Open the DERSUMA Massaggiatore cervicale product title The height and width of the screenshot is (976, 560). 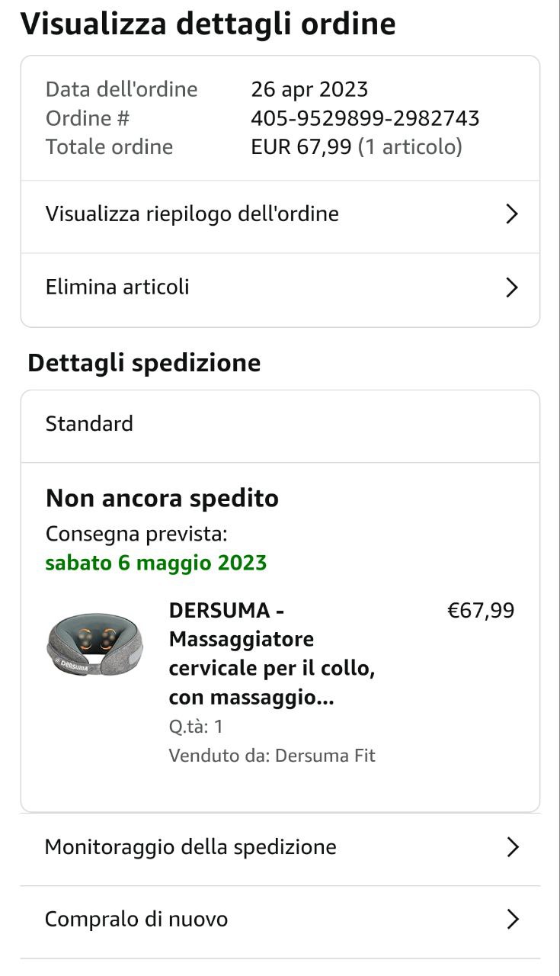point(271,653)
